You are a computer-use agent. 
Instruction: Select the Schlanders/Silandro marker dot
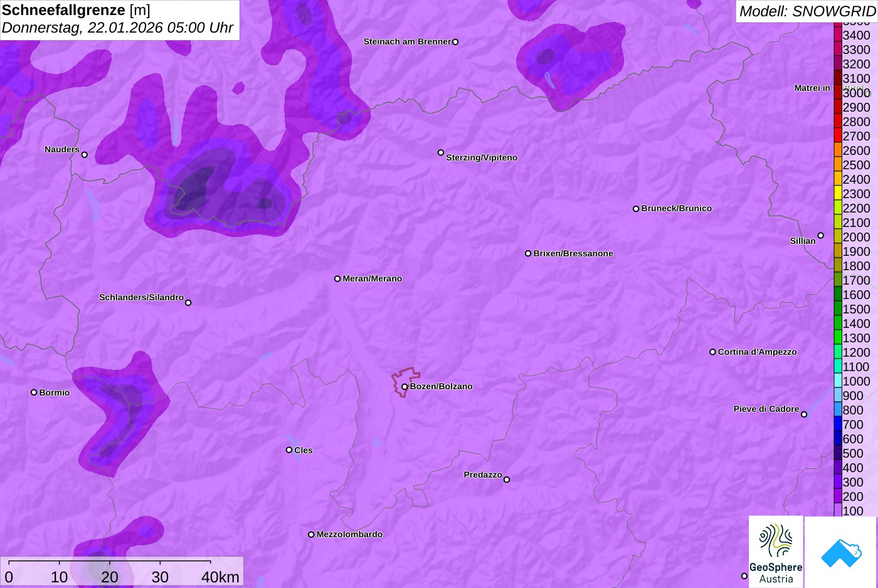188,303
